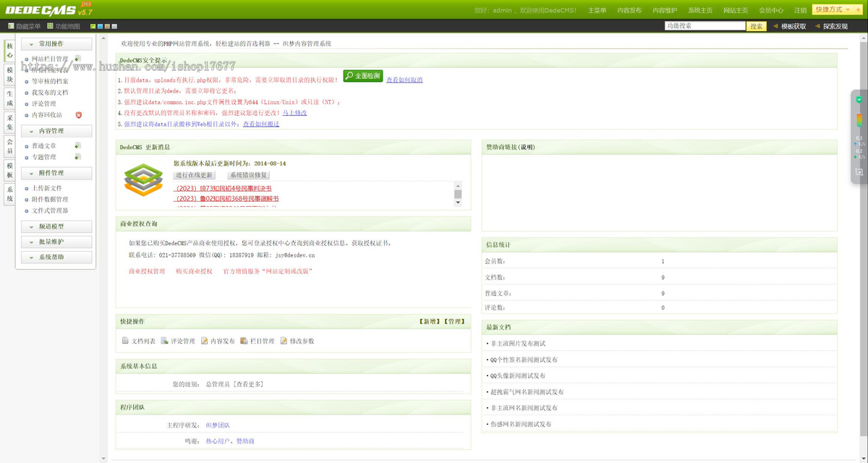
Task: Click 【新增】 in quick operations header
Action: pyautogui.click(x=429, y=321)
